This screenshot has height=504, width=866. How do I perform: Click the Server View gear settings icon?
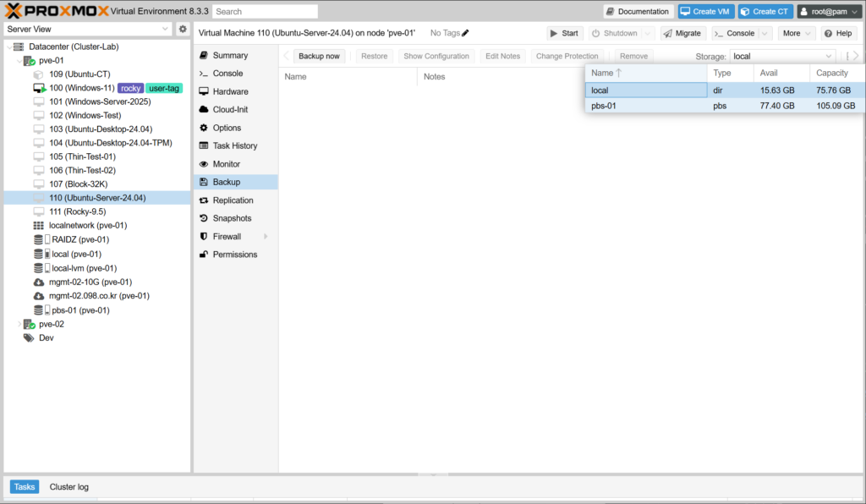click(x=182, y=29)
